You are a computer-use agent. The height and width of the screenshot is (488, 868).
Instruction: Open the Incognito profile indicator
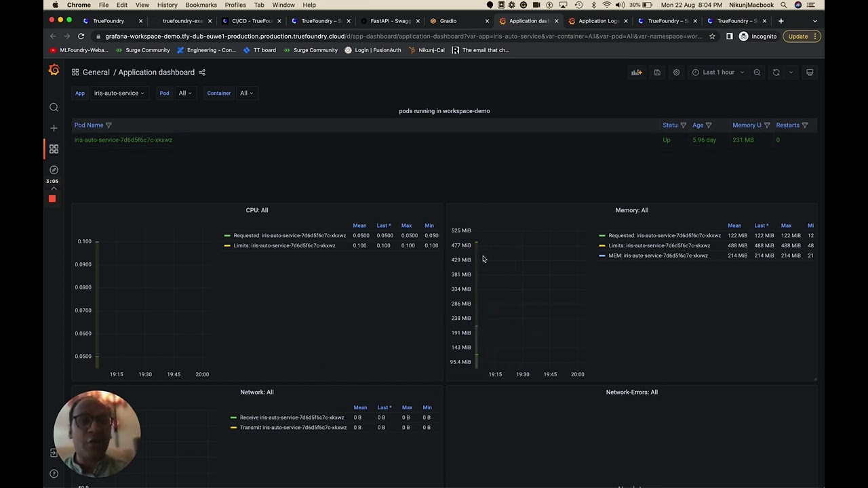757,37
